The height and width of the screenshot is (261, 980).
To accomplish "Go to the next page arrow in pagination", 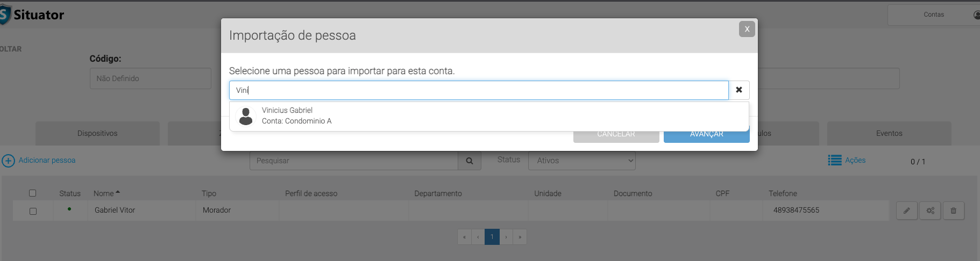I will pyautogui.click(x=506, y=237).
